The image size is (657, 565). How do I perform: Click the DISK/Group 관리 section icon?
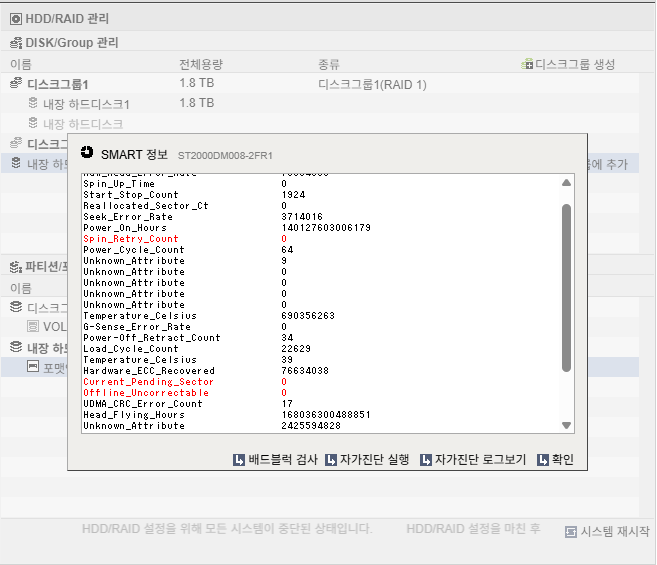coord(16,42)
